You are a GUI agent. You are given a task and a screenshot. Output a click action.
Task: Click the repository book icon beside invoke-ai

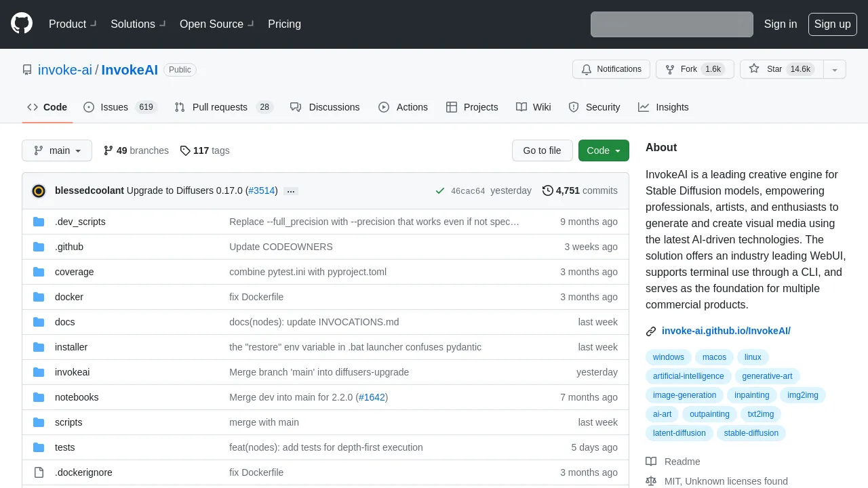tap(27, 70)
